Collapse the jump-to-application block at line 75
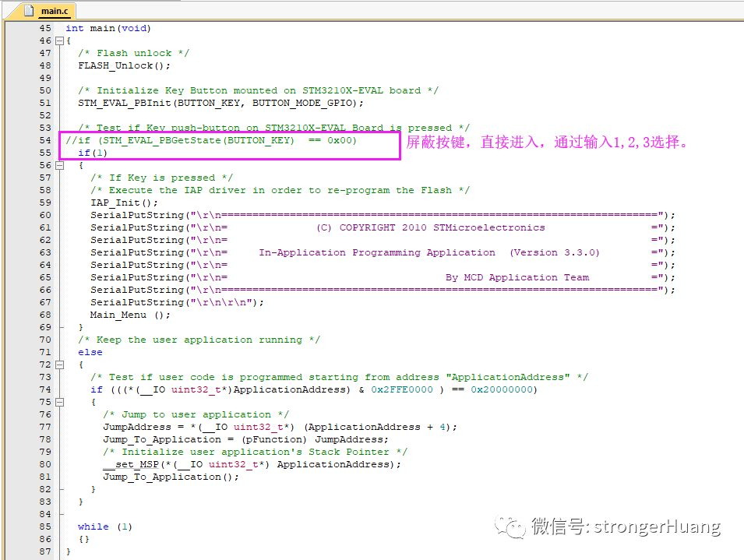Screen dimensions: 744x560 [59, 401]
